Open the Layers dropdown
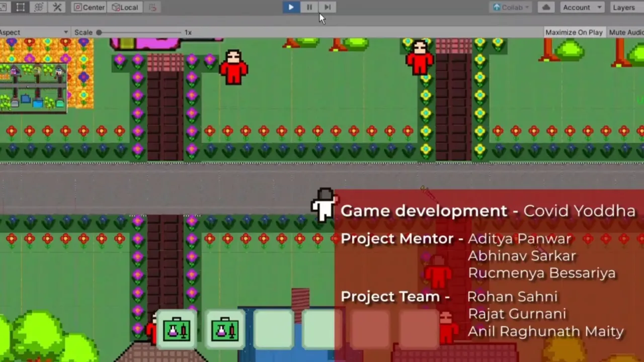 (626, 7)
